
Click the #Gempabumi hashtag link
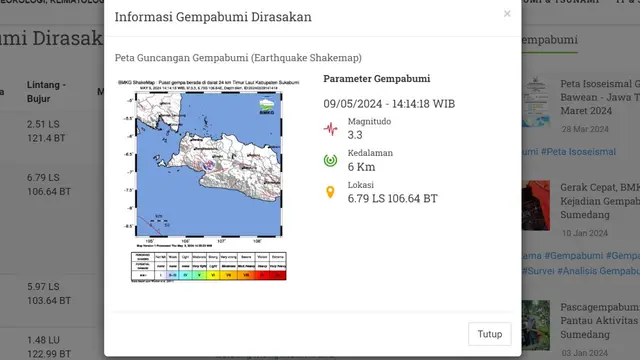[x=573, y=256]
